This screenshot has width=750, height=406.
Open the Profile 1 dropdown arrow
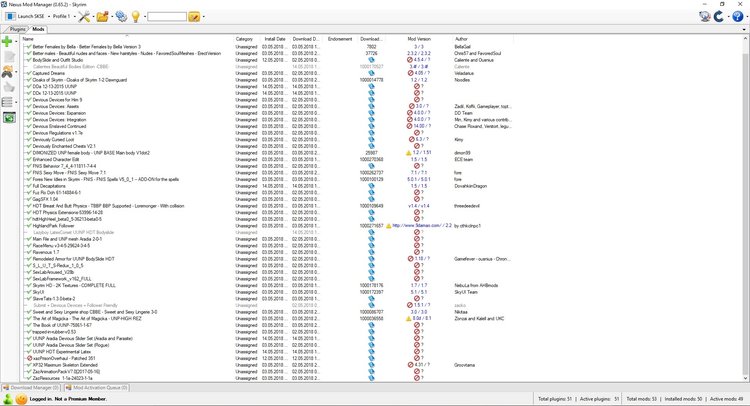coord(75,17)
